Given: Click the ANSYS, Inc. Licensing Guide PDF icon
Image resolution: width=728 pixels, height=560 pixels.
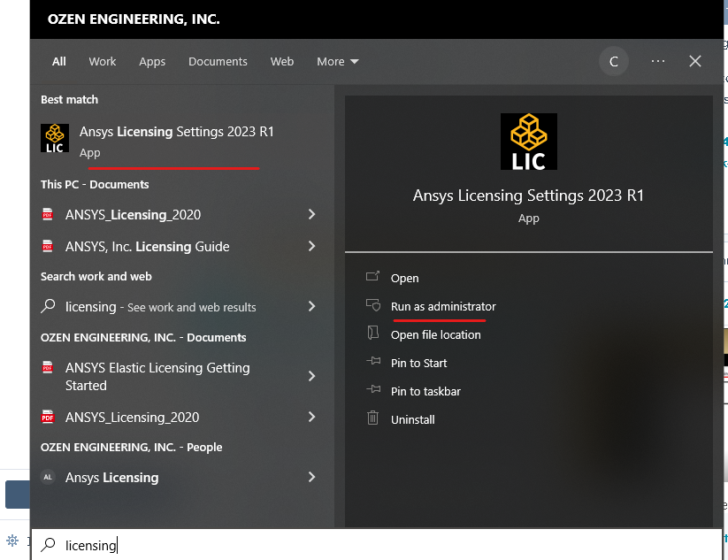Looking at the screenshot, I should (47, 246).
